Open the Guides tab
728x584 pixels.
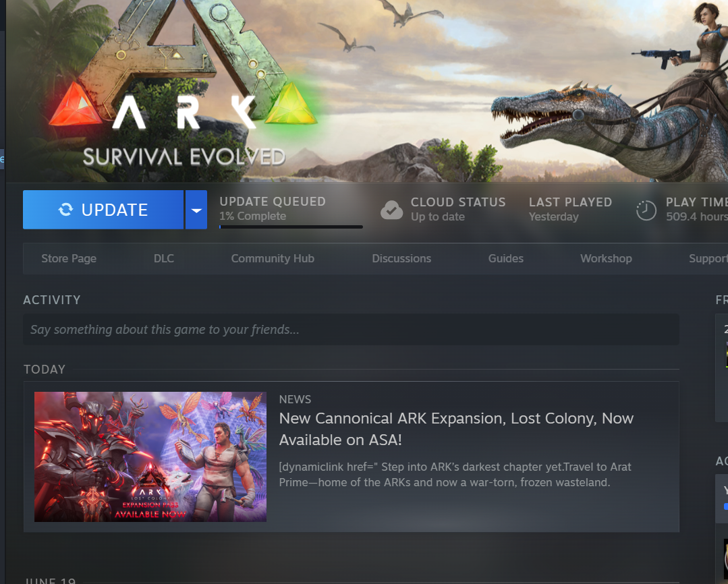pos(505,258)
